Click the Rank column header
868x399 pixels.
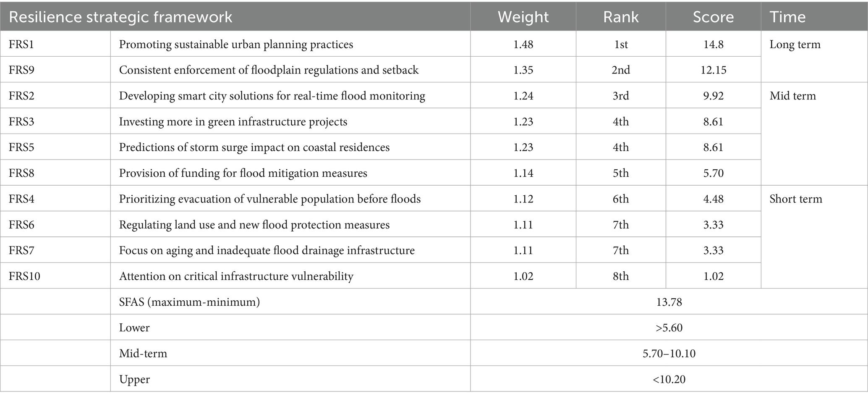tap(620, 17)
